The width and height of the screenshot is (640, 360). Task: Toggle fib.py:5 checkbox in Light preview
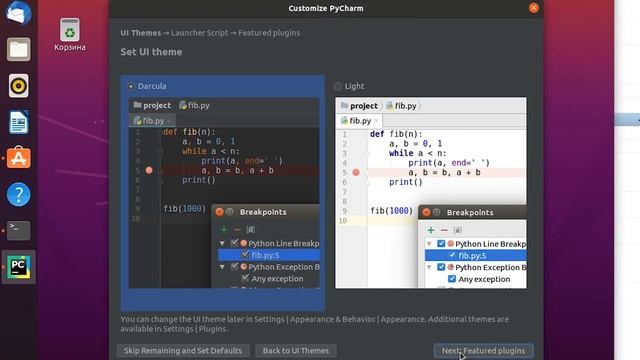(452, 256)
